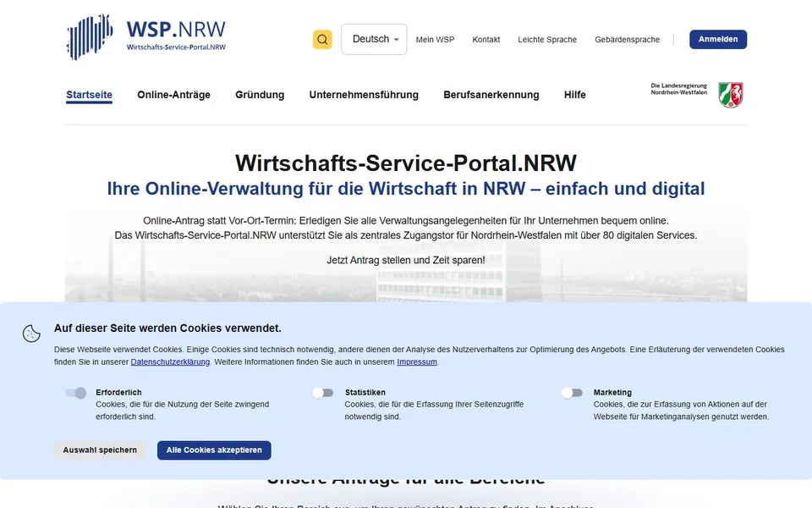The height and width of the screenshot is (508, 812).
Task: Click Alle Cookies akzeptieren button
Action: (214, 450)
